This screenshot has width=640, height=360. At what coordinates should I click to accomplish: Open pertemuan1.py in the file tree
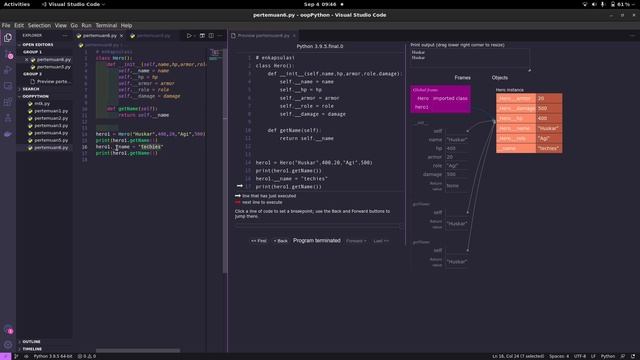pyautogui.click(x=51, y=111)
